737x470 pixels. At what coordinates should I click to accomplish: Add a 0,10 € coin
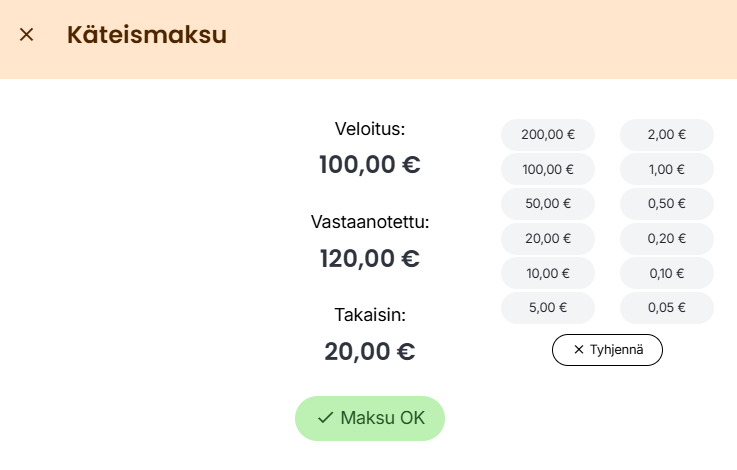(x=666, y=273)
